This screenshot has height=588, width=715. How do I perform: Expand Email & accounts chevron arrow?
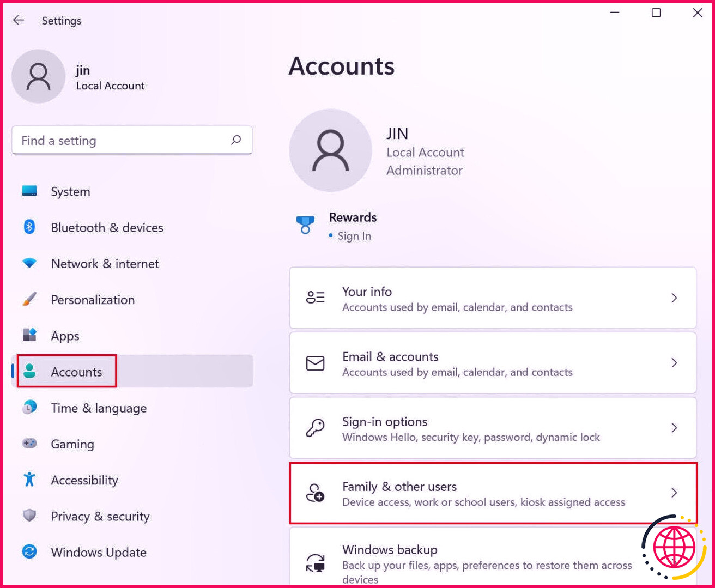tap(674, 363)
